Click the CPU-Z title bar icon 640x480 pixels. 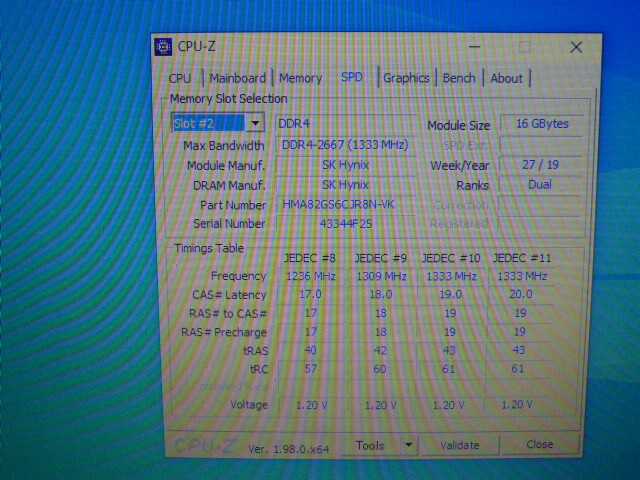coord(164,47)
